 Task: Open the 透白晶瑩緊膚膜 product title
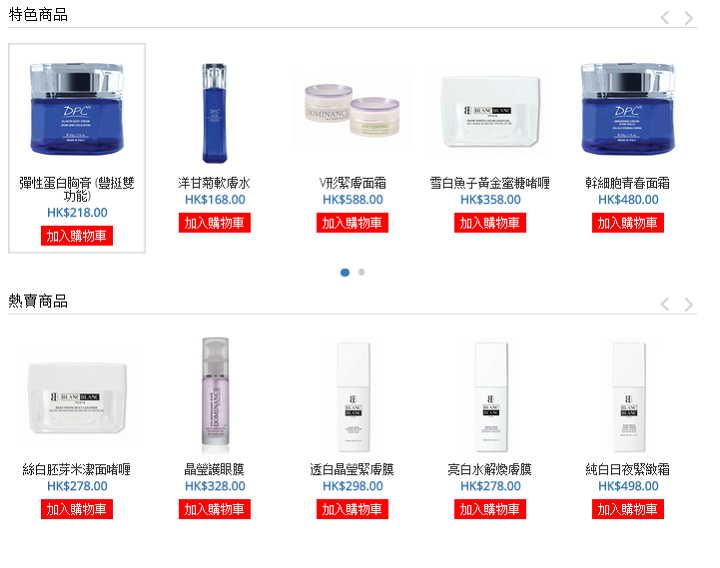(x=352, y=469)
